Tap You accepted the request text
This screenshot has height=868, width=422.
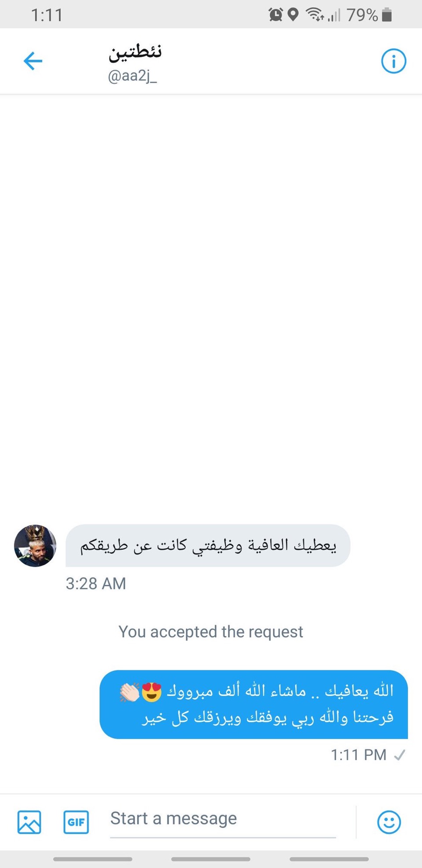click(211, 632)
